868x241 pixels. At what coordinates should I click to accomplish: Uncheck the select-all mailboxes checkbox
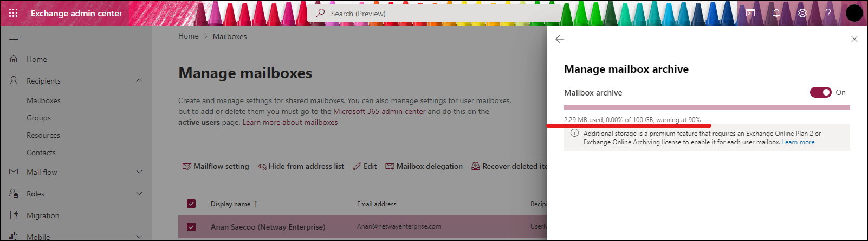pyautogui.click(x=191, y=204)
